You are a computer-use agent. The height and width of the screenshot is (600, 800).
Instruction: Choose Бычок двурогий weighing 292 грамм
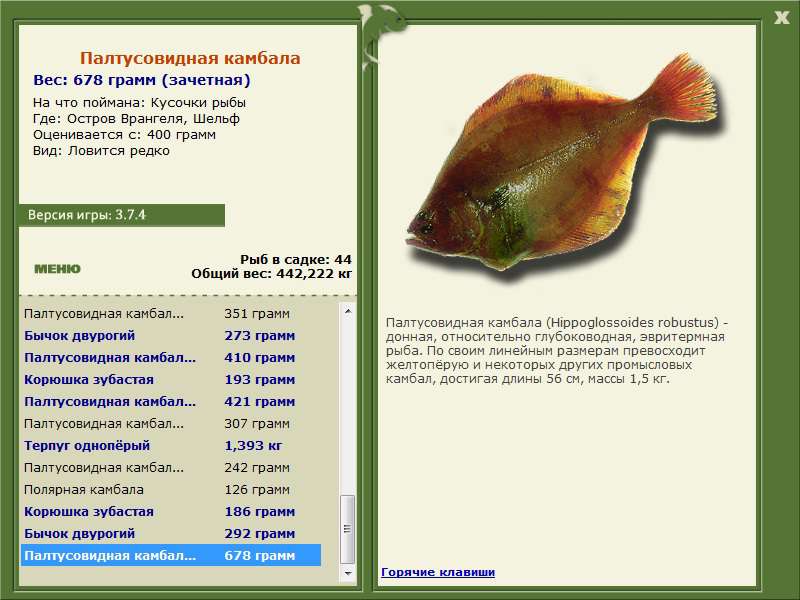click(160, 534)
